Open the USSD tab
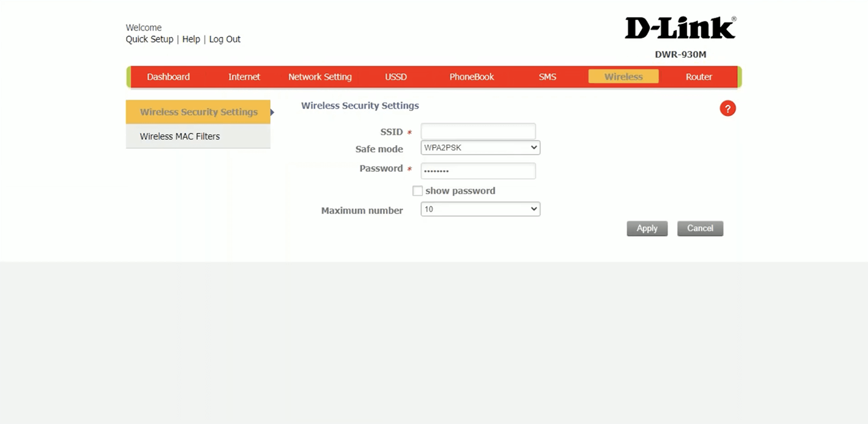The width and height of the screenshot is (868, 424). pos(396,77)
